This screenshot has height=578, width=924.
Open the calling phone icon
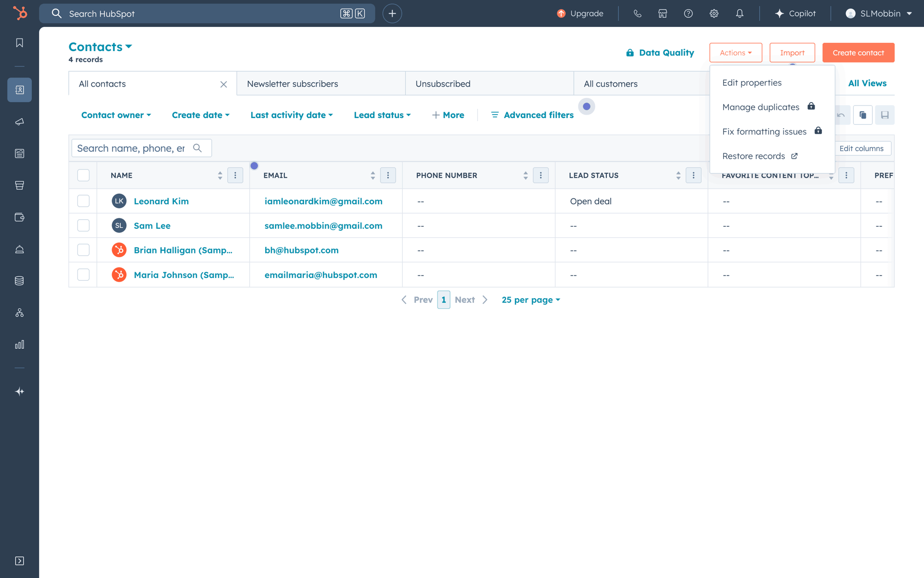tap(637, 13)
